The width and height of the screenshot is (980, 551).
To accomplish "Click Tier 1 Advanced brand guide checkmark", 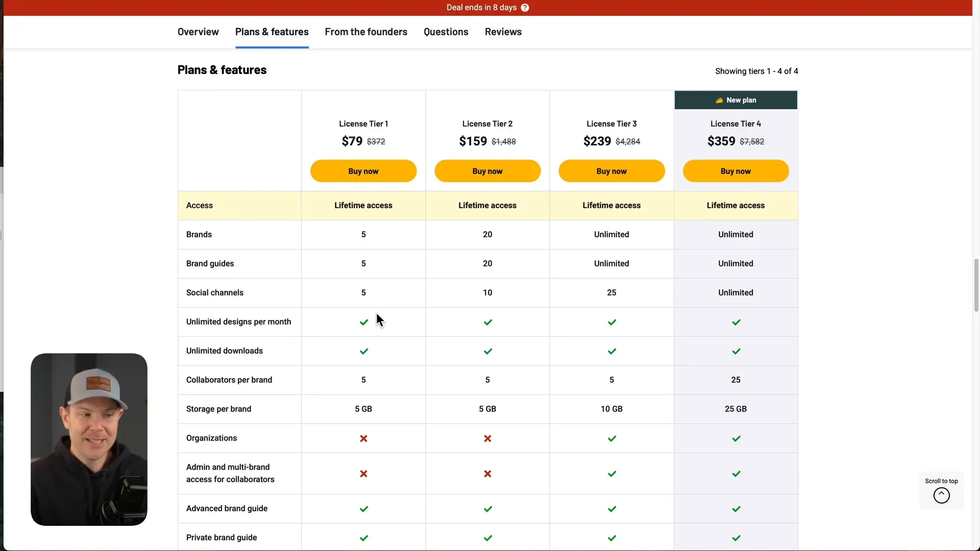I will pyautogui.click(x=363, y=509).
